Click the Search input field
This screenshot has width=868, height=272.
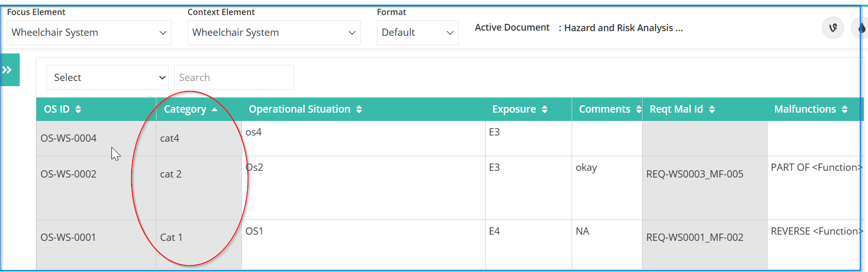(x=234, y=77)
